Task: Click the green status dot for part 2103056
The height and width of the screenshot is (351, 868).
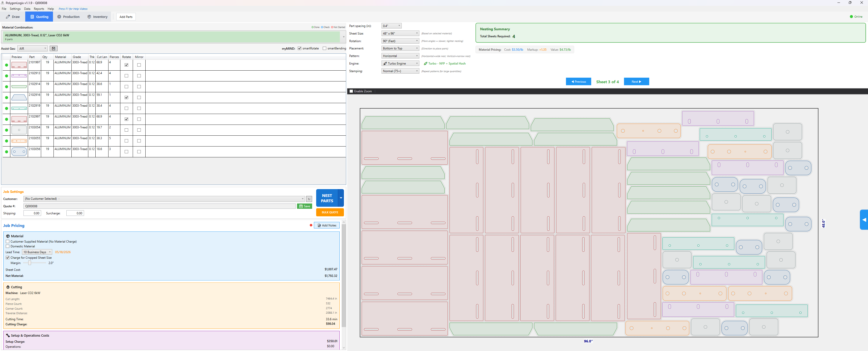Action: tap(6, 152)
